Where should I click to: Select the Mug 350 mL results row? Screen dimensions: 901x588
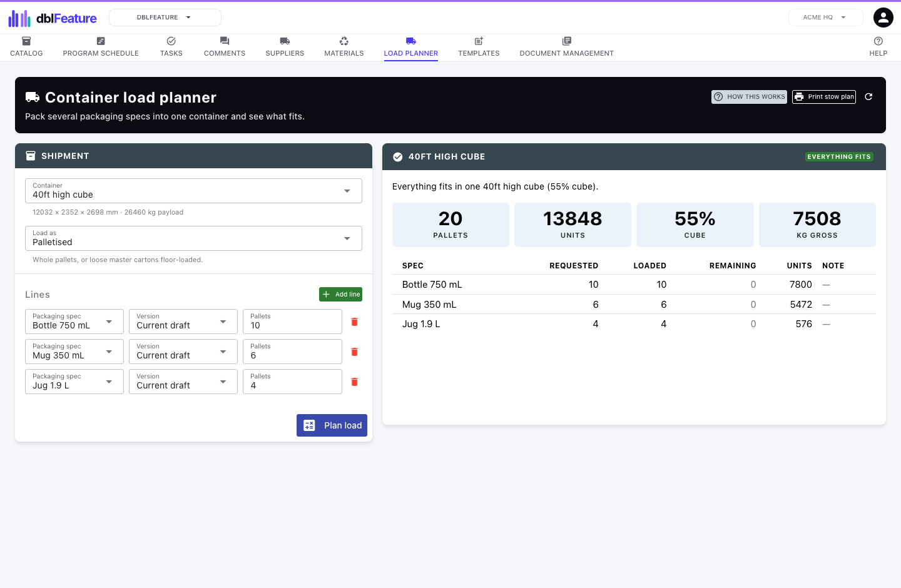(x=634, y=305)
